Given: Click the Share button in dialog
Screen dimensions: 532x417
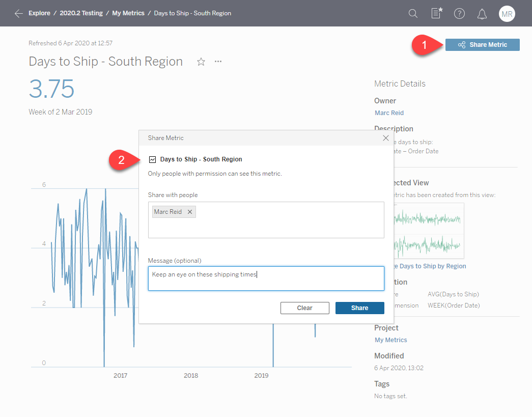Looking at the screenshot, I should point(359,308).
